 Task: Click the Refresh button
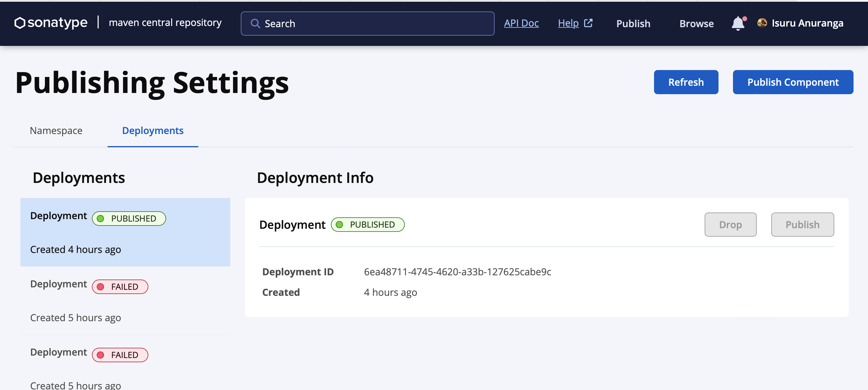pyautogui.click(x=686, y=82)
